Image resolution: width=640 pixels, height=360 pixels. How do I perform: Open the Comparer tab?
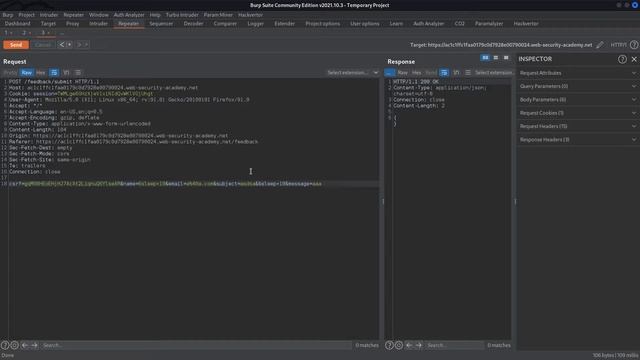(225, 24)
